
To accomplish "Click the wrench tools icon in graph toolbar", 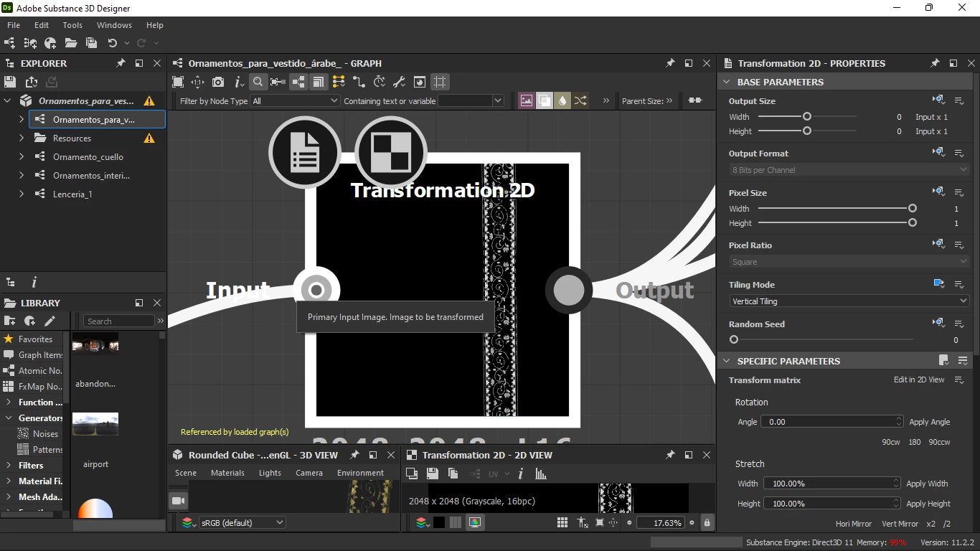I will 400,82.
